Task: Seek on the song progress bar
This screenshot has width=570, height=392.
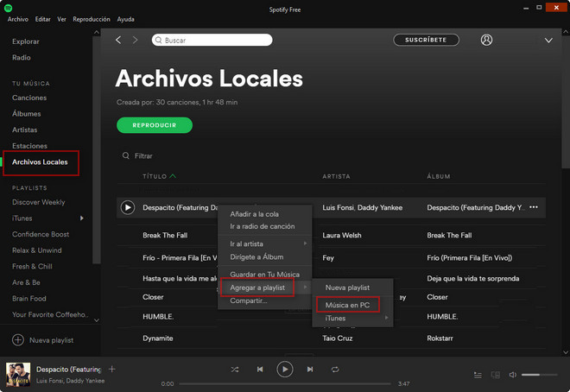Action: tap(285, 383)
